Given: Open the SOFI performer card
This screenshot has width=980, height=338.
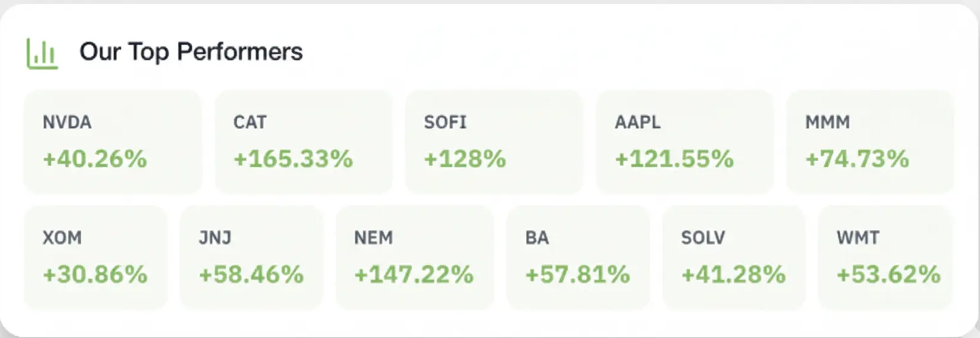Looking at the screenshot, I should (494, 141).
